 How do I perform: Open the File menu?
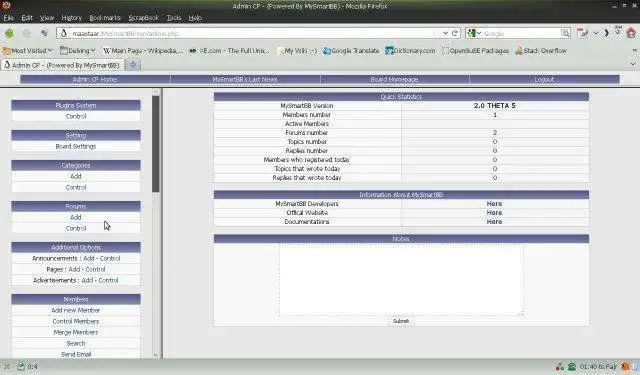[x=9, y=18]
